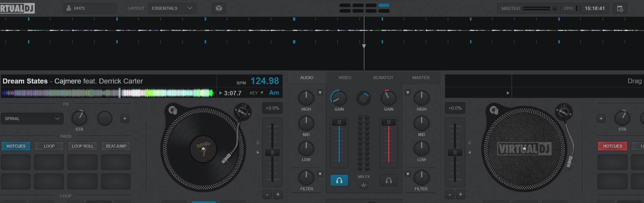Turn the right channel GAIN knob

coord(388,98)
